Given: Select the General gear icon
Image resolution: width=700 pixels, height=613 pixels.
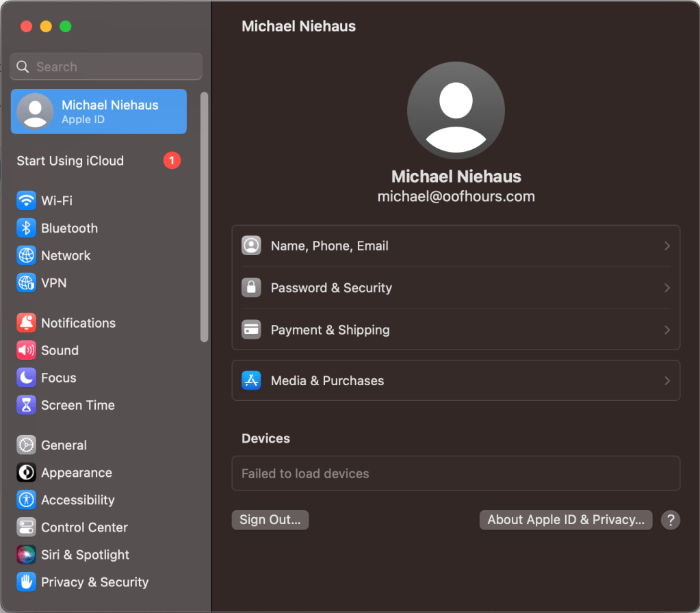Looking at the screenshot, I should pos(27,445).
